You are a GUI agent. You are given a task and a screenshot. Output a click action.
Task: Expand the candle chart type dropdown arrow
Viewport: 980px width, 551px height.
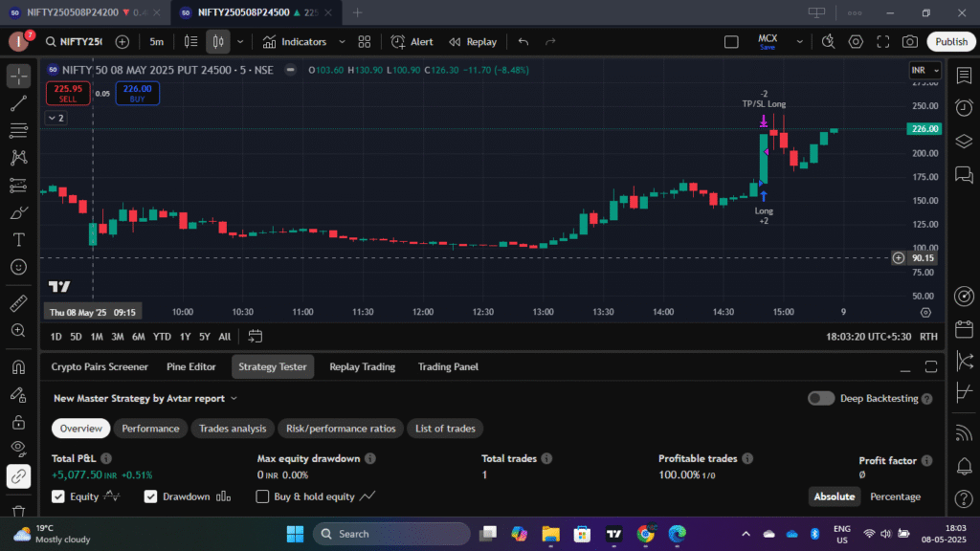point(240,42)
